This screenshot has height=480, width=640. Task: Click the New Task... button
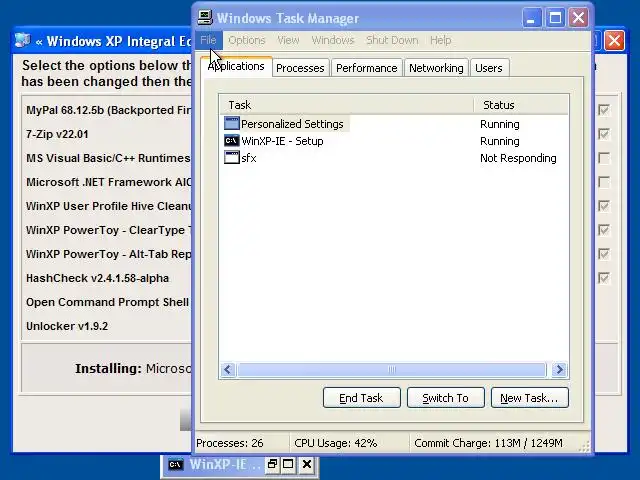click(x=529, y=398)
